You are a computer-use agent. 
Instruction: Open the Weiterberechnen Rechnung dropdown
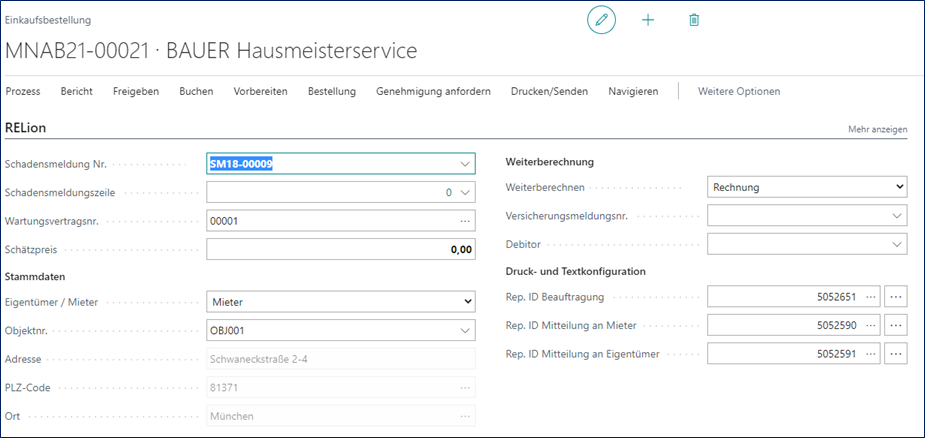[x=807, y=187]
